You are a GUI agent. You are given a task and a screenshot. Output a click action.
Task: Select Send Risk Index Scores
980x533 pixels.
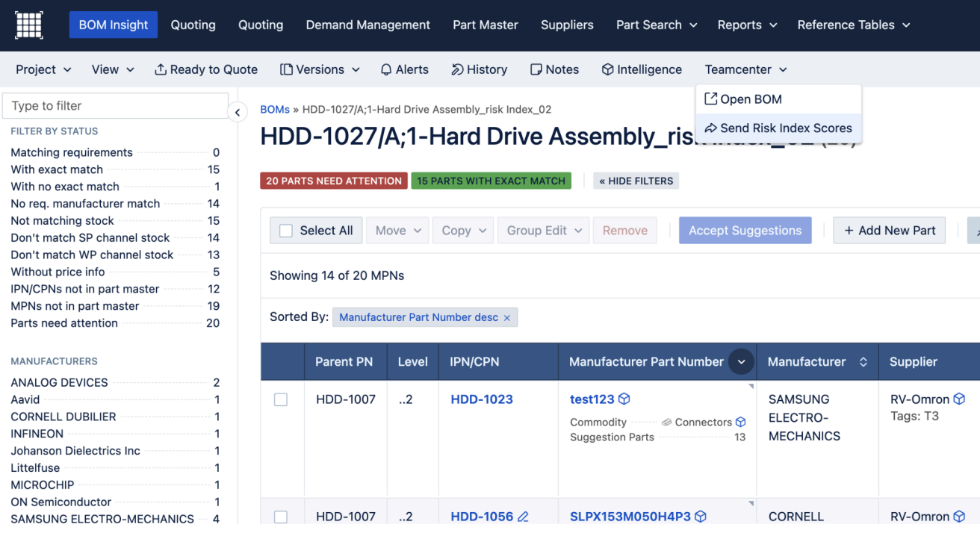778,128
